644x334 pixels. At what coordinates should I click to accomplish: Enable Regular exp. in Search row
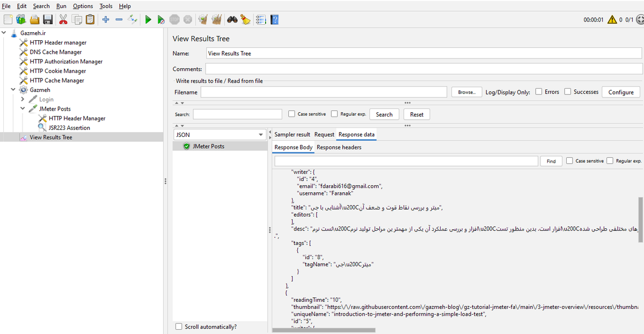334,114
